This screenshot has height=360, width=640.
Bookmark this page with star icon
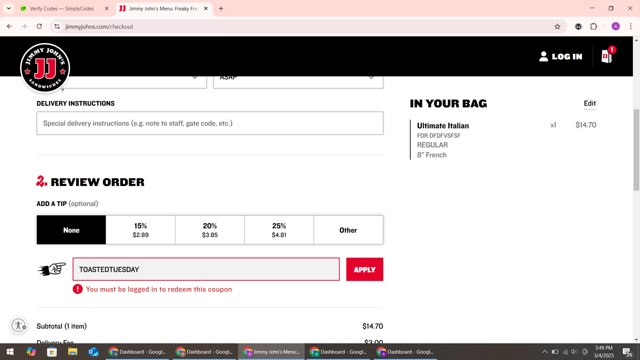coord(557,27)
